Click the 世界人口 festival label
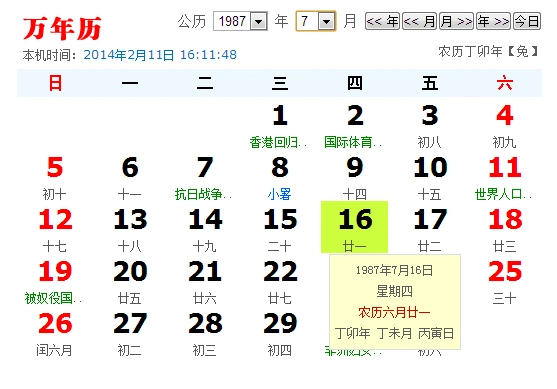Screen dimensions: 557x389 [503, 194]
